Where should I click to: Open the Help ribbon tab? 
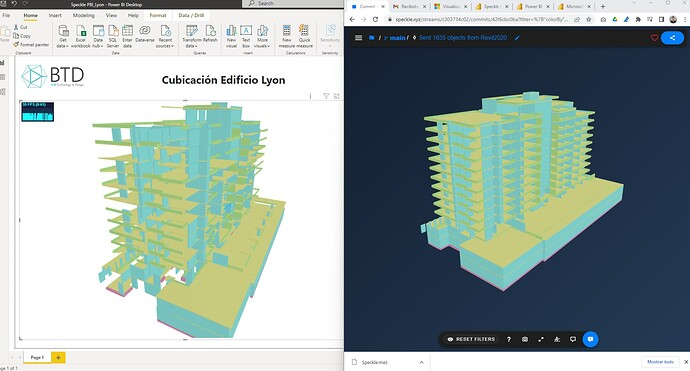tap(133, 15)
